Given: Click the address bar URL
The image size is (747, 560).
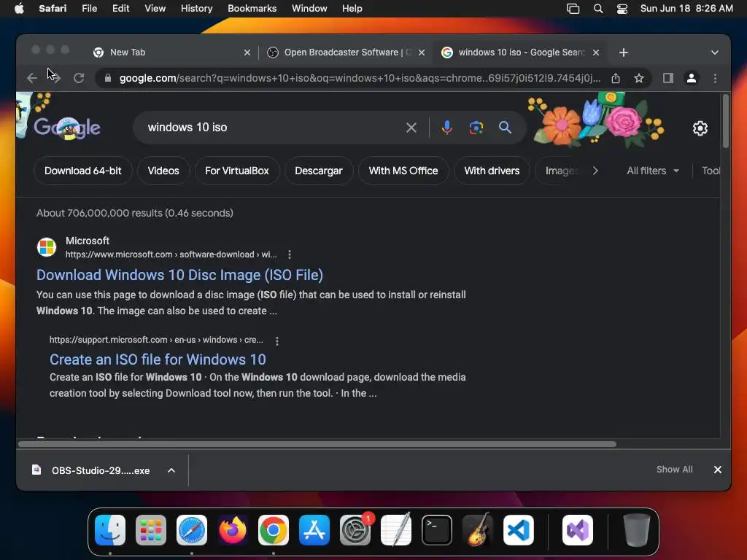Looking at the screenshot, I should [360, 78].
